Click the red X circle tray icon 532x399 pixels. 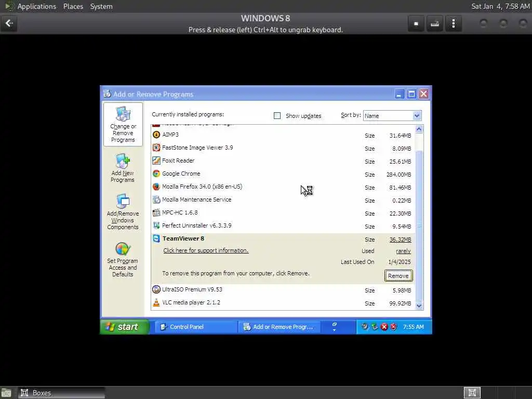pyautogui.click(x=384, y=327)
